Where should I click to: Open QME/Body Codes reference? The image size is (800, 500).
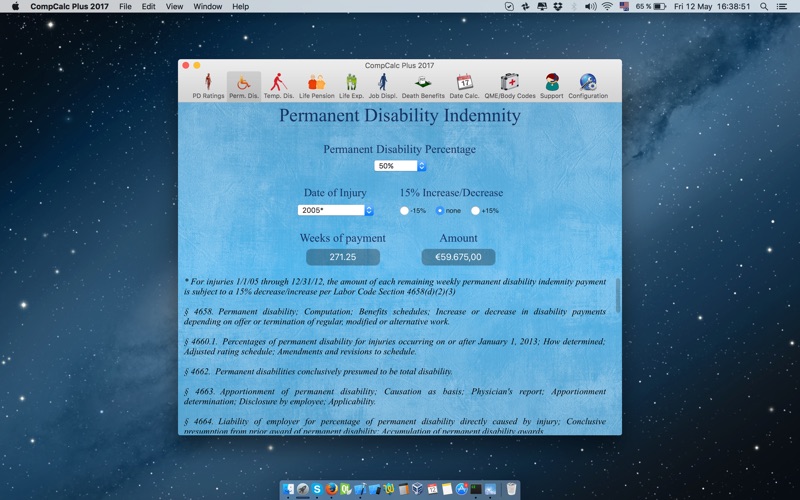pyautogui.click(x=510, y=86)
